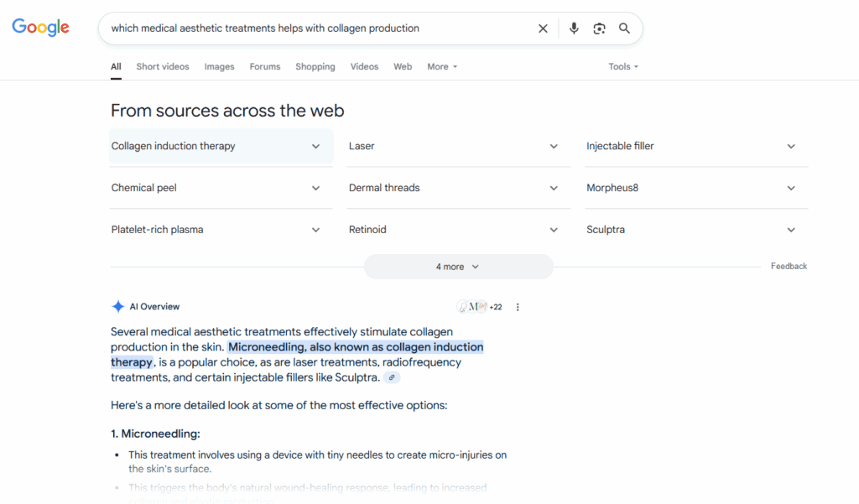
Task: Switch to the Images tab
Action: (x=219, y=67)
